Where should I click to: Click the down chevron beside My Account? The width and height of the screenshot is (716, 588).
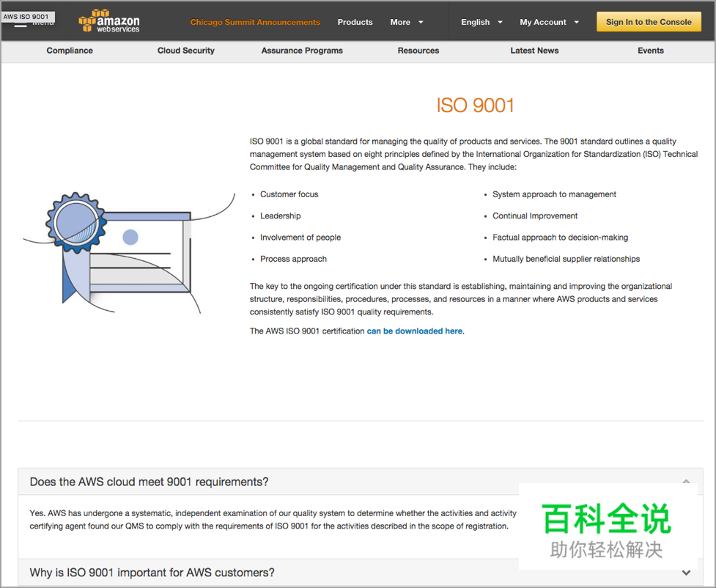(x=577, y=22)
